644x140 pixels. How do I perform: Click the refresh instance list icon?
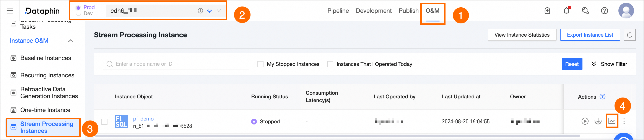pos(629,35)
